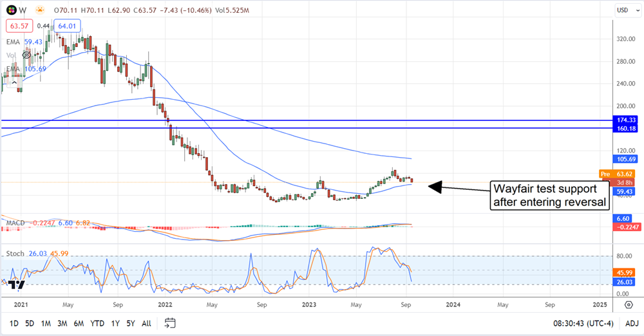
Task: Set time range to 1Y
Action: [x=115, y=324]
